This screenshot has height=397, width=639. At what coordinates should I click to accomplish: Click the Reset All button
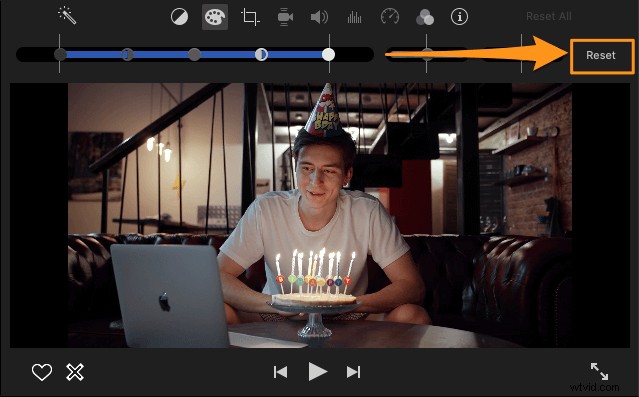coord(549,16)
